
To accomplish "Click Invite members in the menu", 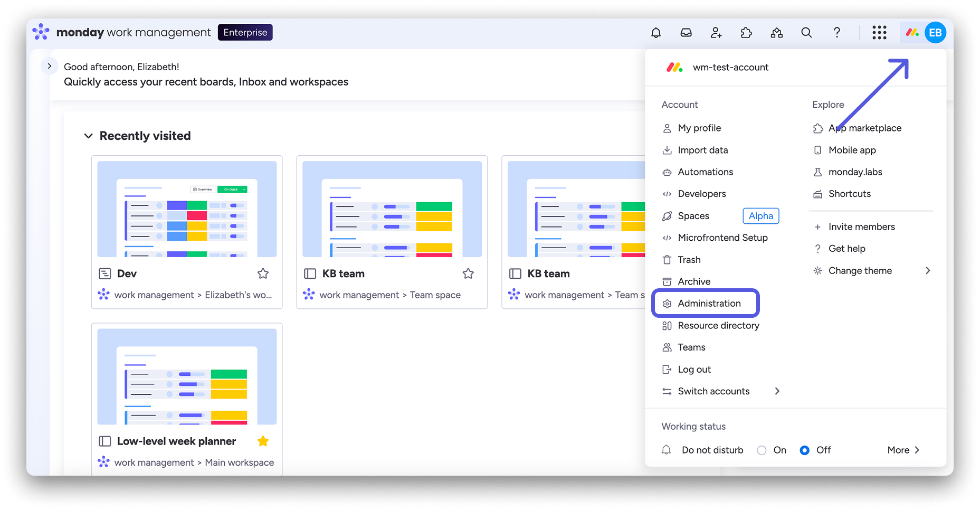I will [x=861, y=227].
